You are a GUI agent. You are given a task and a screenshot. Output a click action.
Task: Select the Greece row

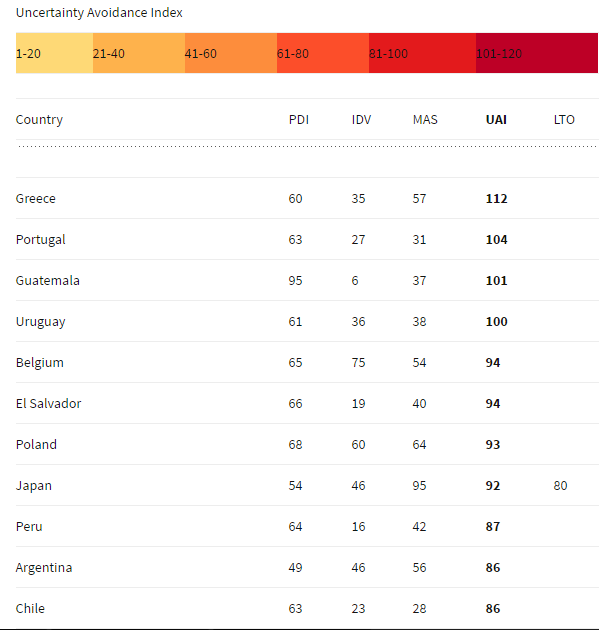point(307,198)
